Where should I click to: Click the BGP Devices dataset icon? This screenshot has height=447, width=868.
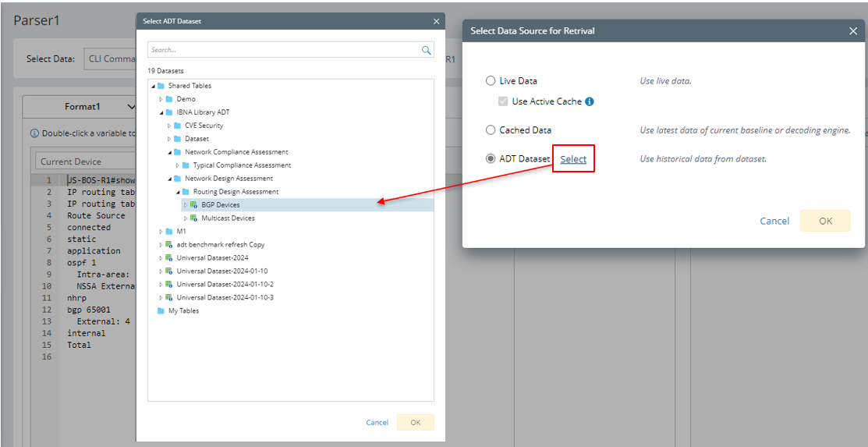(193, 205)
